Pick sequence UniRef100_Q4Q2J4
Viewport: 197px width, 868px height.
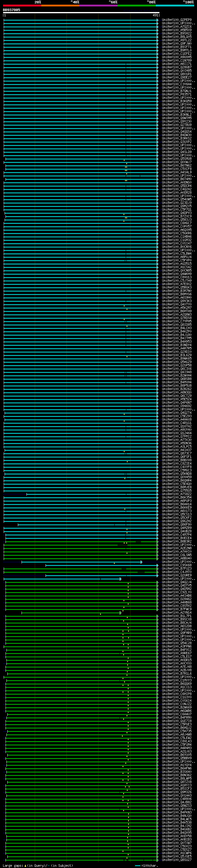pos(176,582)
